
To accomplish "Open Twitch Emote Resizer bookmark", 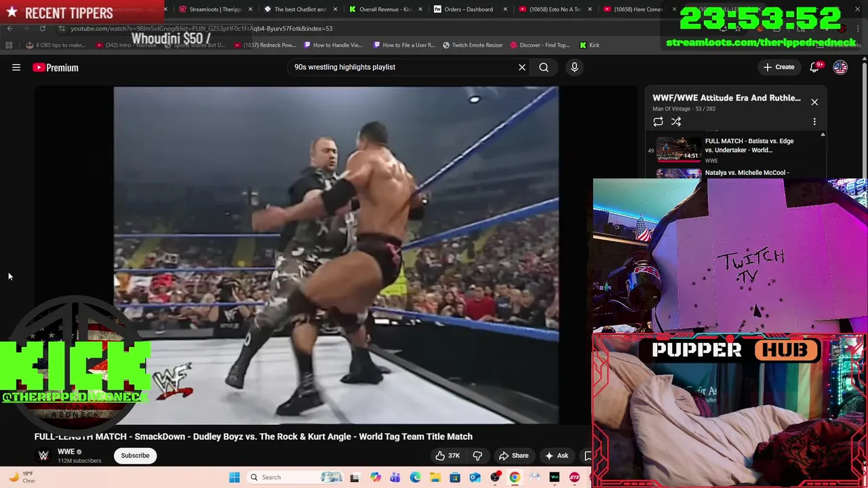I will click(473, 45).
